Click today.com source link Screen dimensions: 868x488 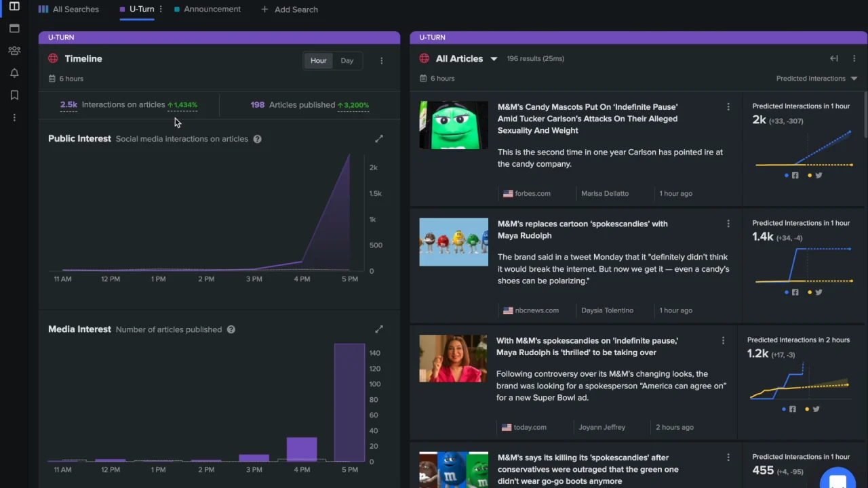click(x=524, y=428)
